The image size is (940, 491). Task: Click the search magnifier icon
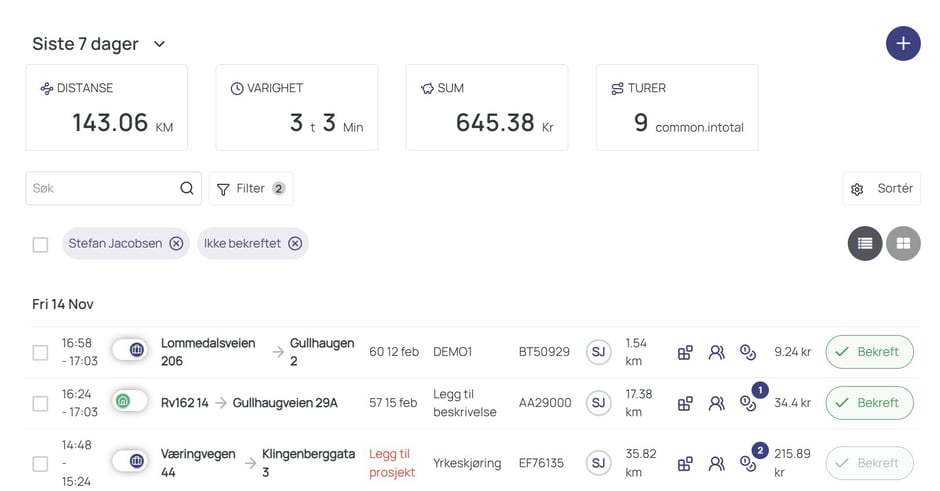187,188
